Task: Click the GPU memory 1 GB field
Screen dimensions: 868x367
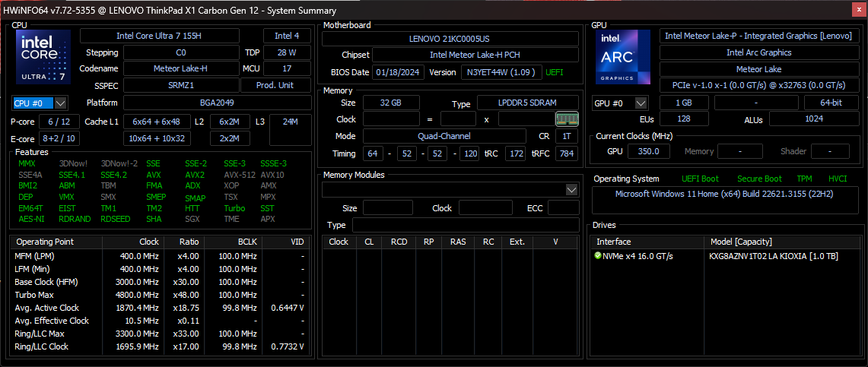Action: point(684,103)
